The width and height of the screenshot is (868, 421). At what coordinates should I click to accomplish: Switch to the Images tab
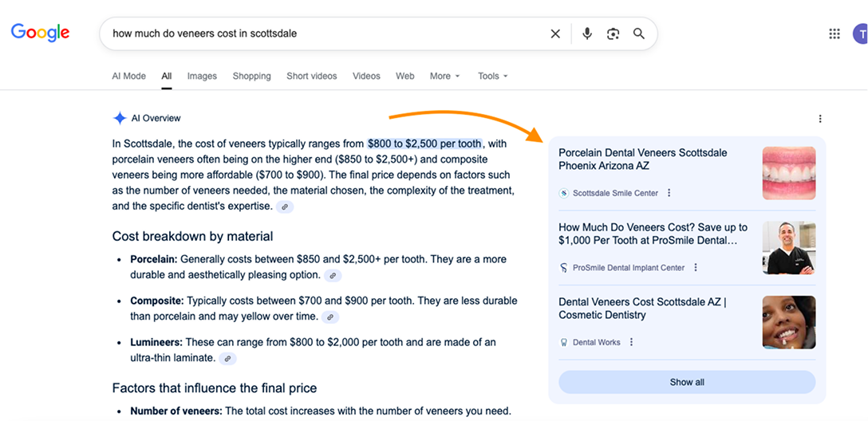tap(202, 77)
